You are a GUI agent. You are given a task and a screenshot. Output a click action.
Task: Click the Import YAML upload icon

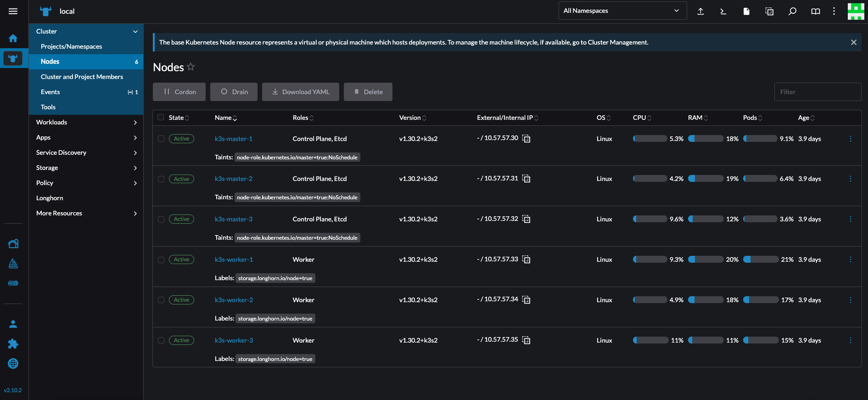(x=700, y=11)
